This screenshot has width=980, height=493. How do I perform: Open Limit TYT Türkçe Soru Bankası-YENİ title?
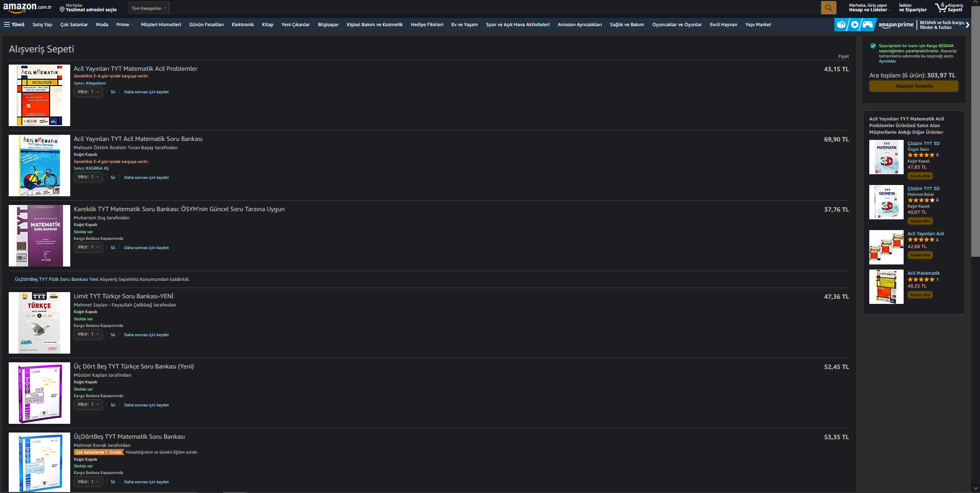pos(124,296)
